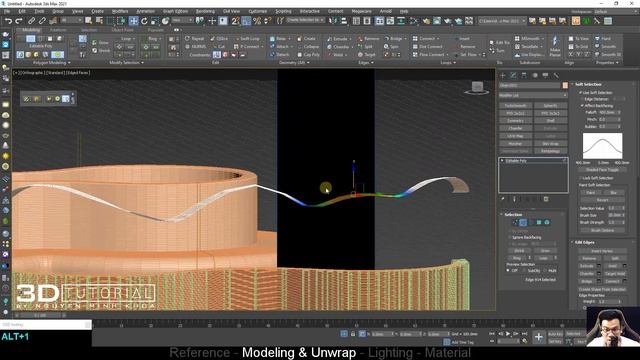This screenshot has width=640, height=360.
Task: Toggle Lock Soft Selection checkbox
Action: [581, 178]
